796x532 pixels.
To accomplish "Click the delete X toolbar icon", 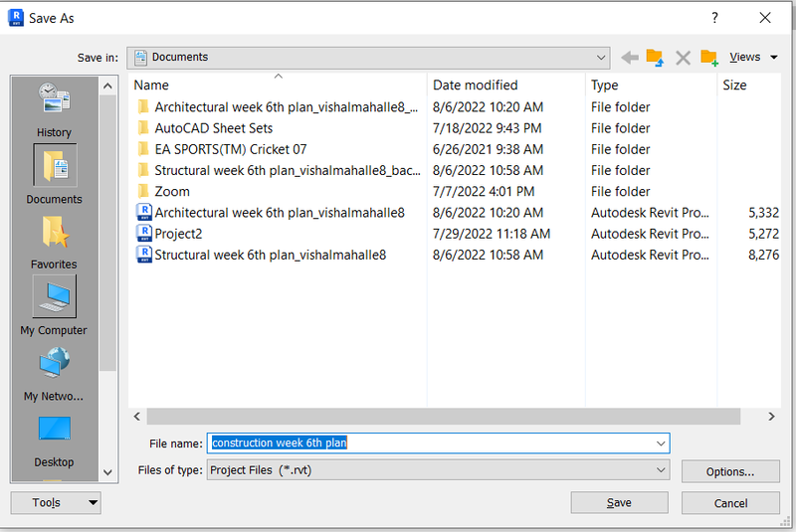I will [x=683, y=58].
